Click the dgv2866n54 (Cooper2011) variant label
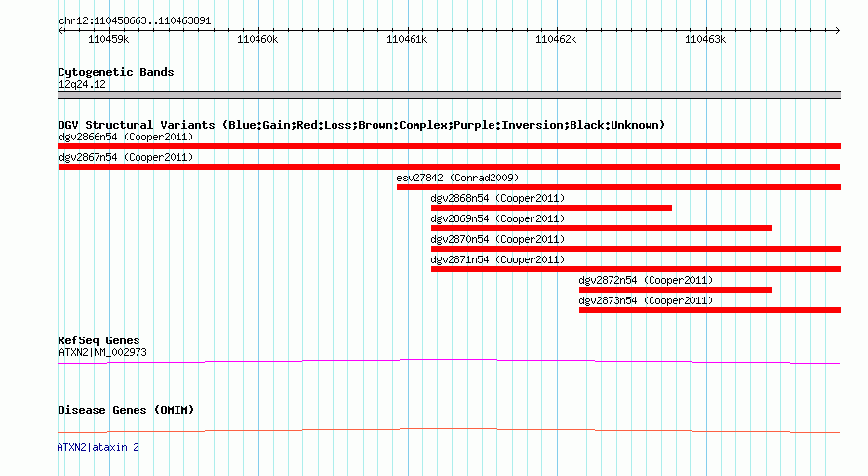868x476 pixels. [x=126, y=137]
